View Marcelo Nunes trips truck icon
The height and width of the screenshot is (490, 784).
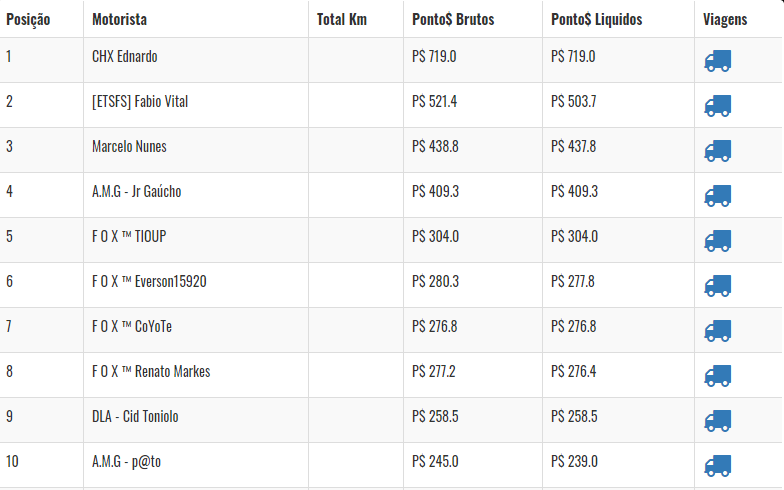click(x=718, y=151)
